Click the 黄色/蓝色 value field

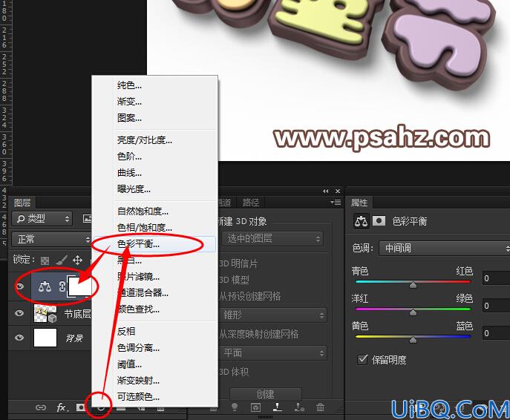pos(496,333)
